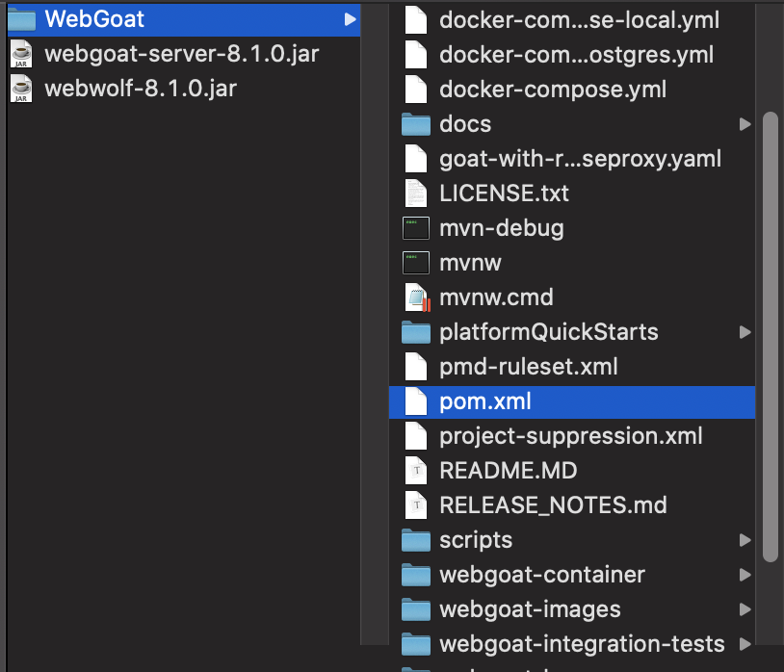This screenshot has width=784, height=672.
Task: Click the webgoat-server-8.1.0.jar Java icon
Action: (21, 54)
